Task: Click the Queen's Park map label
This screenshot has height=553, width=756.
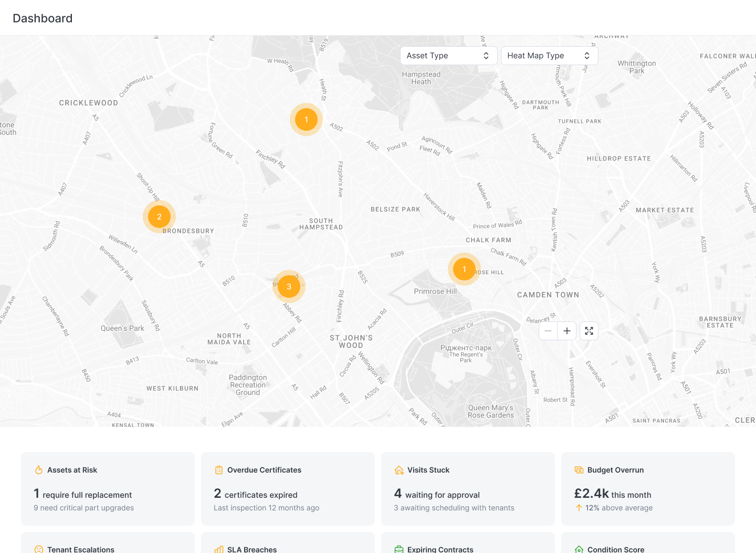Action: (122, 328)
